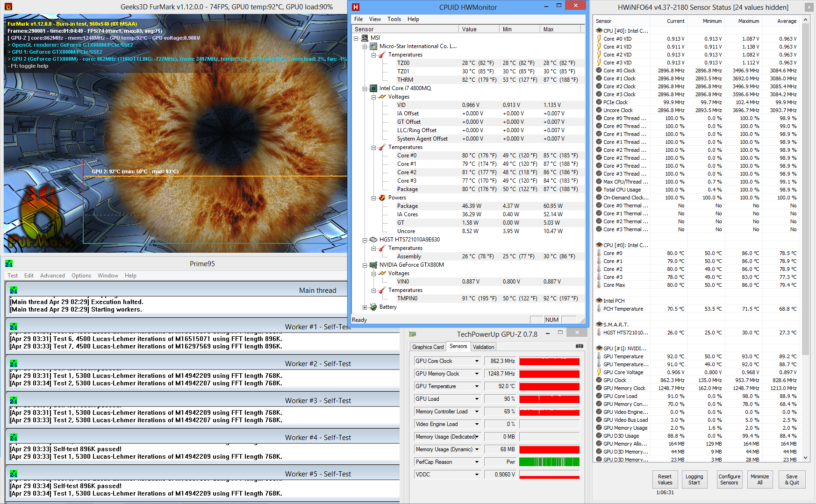The width and height of the screenshot is (816, 504).
Task: Click the Reset Values button in HWiNFO
Action: coord(665,480)
